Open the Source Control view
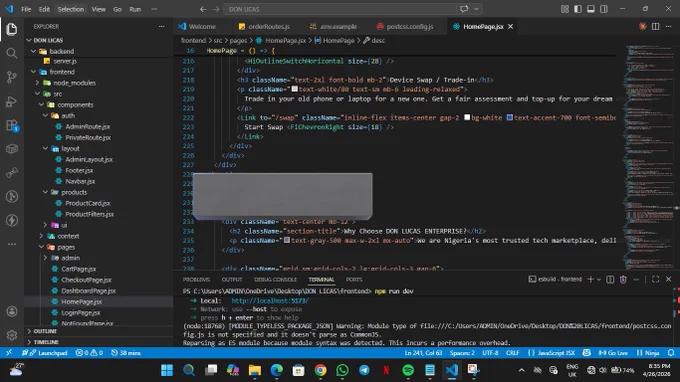680x382 pixels. pos(12,77)
